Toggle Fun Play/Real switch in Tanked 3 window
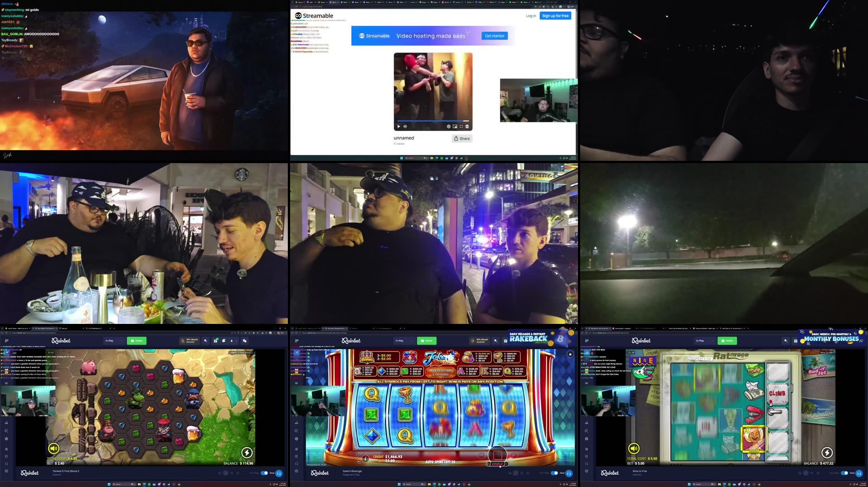This screenshot has width=868, height=487. click(x=264, y=473)
